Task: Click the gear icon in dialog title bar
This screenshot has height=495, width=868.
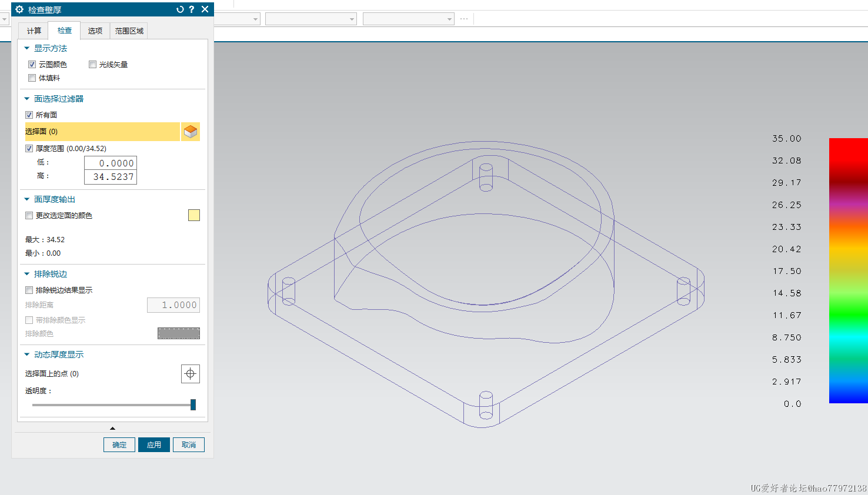Action: (x=19, y=9)
